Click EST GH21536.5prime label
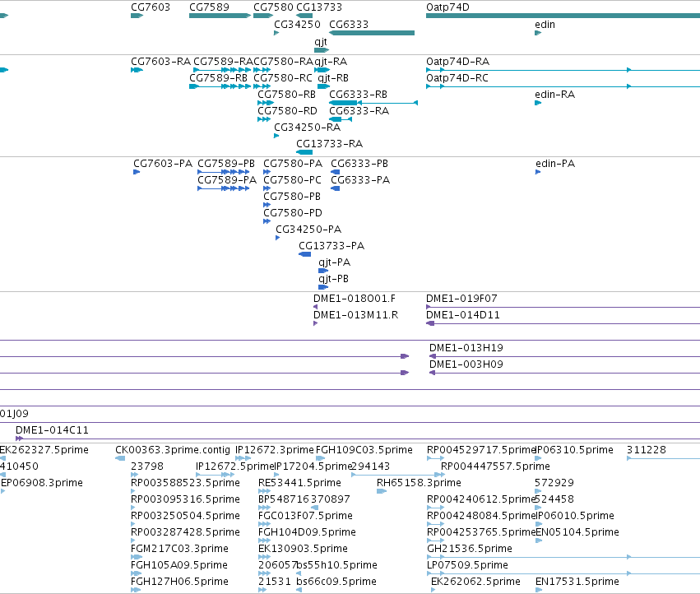This screenshot has height=594, width=700. click(470, 549)
